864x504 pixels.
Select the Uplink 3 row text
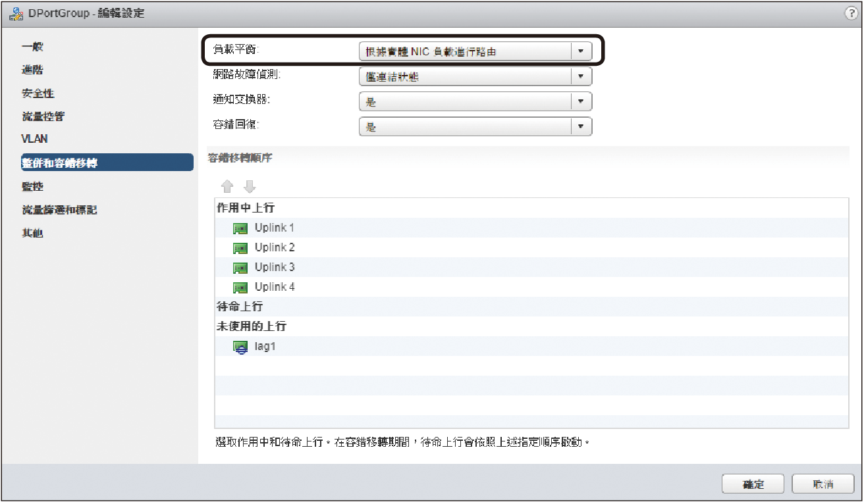275,267
